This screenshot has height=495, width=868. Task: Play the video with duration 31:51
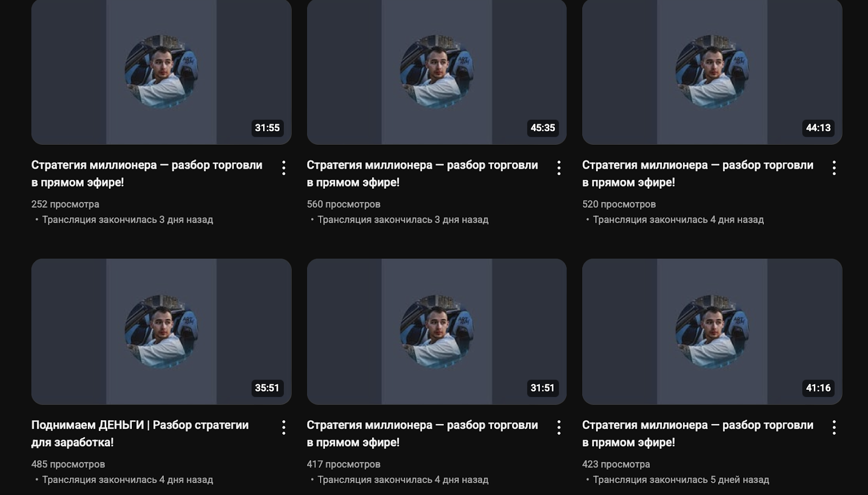[x=437, y=331]
